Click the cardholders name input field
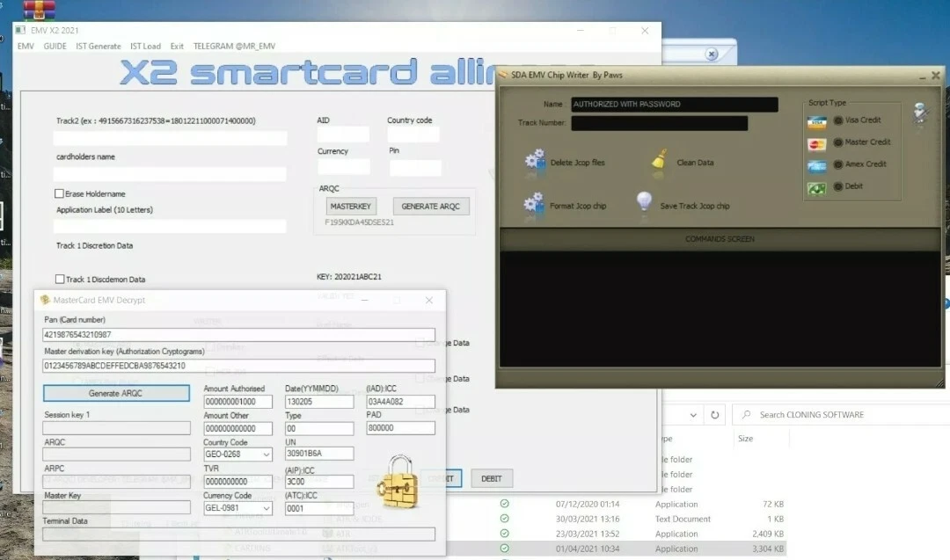Image resolution: width=950 pixels, height=560 pixels. 170,174
